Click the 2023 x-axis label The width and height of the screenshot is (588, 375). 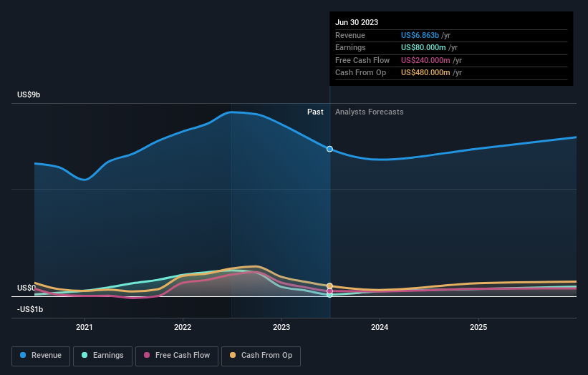(281, 328)
